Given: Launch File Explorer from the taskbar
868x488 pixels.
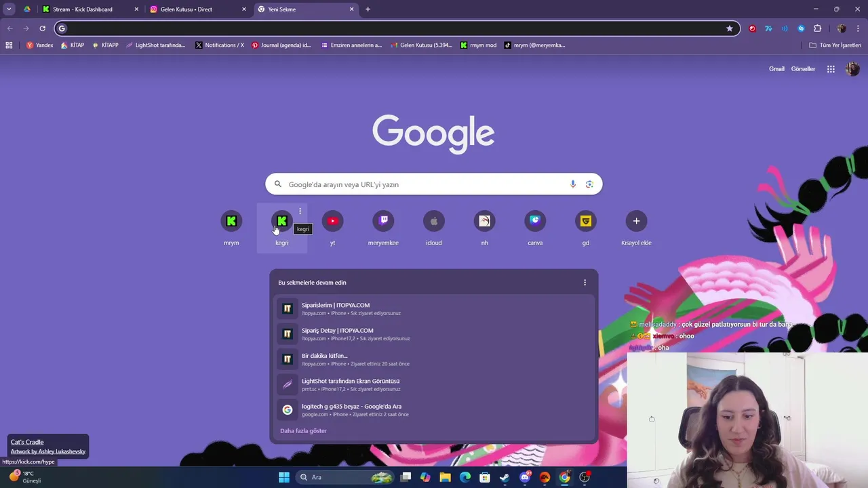Looking at the screenshot, I should (x=445, y=477).
